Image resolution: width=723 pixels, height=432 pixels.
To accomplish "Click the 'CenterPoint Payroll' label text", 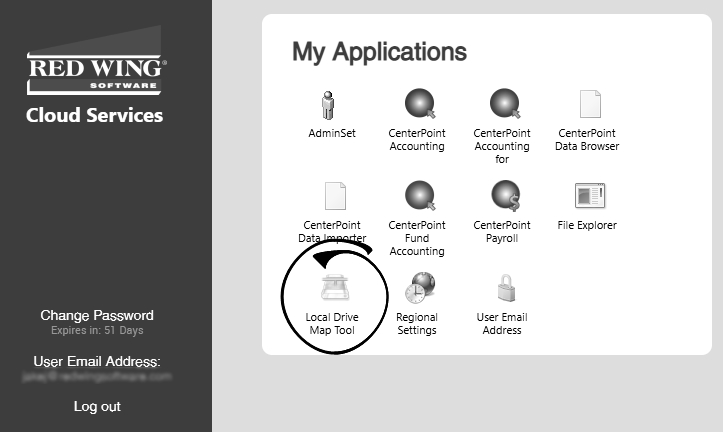I will (x=502, y=231).
